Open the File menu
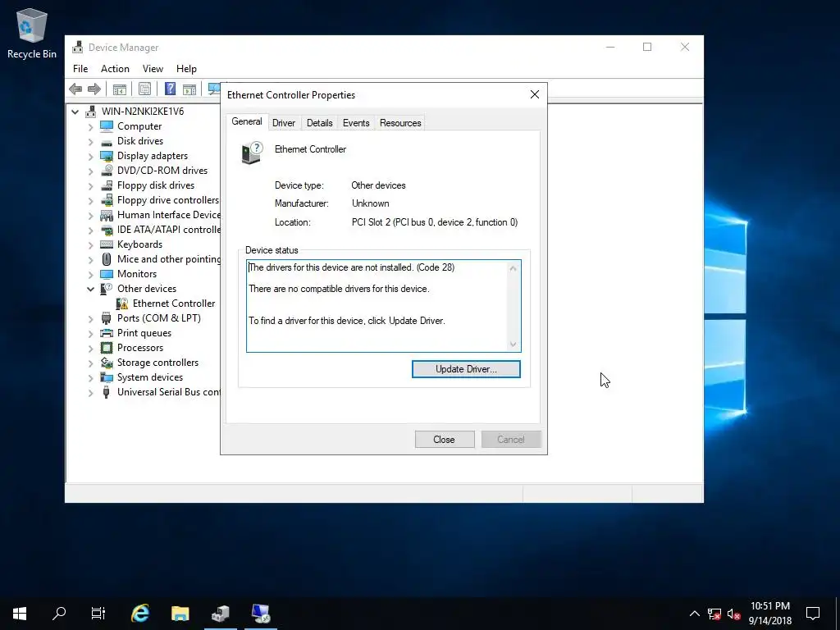The width and height of the screenshot is (840, 630). [x=80, y=69]
